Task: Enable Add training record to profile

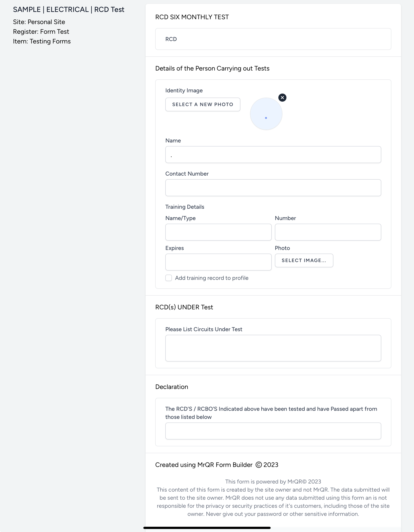Action: point(169,278)
